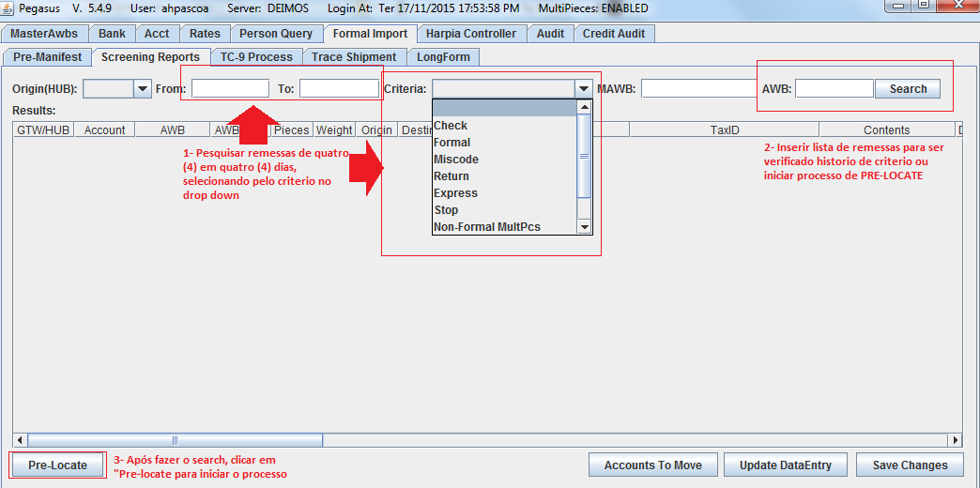The height and width of the screenshot is (488, 980).
Task: Click the Search button
Action: [908, 89]
